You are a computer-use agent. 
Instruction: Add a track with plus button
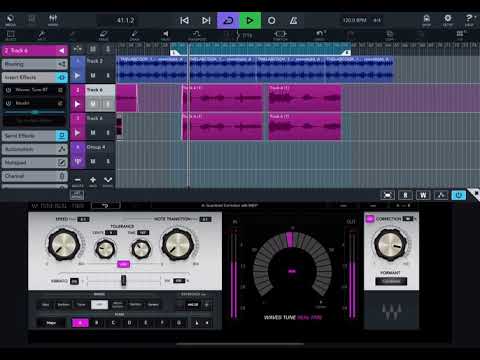[x=93, y=180]
